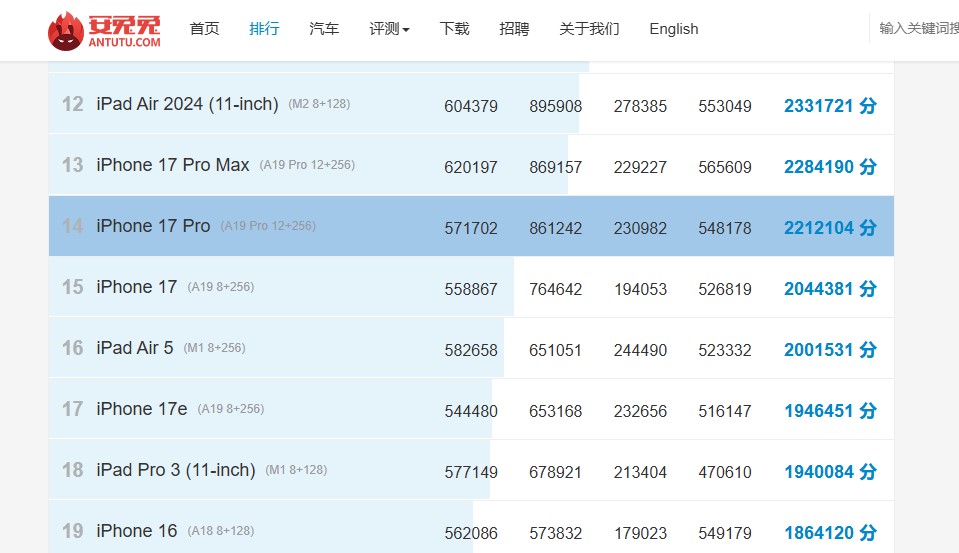Click total score 1946451 分
The height and width of the screenshot is (553, 959).
[830, 411]
